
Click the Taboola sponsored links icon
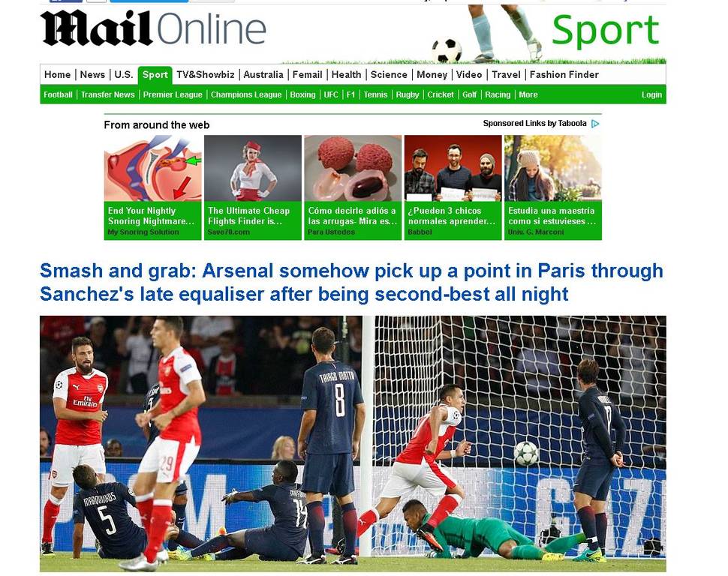(595, 124)
